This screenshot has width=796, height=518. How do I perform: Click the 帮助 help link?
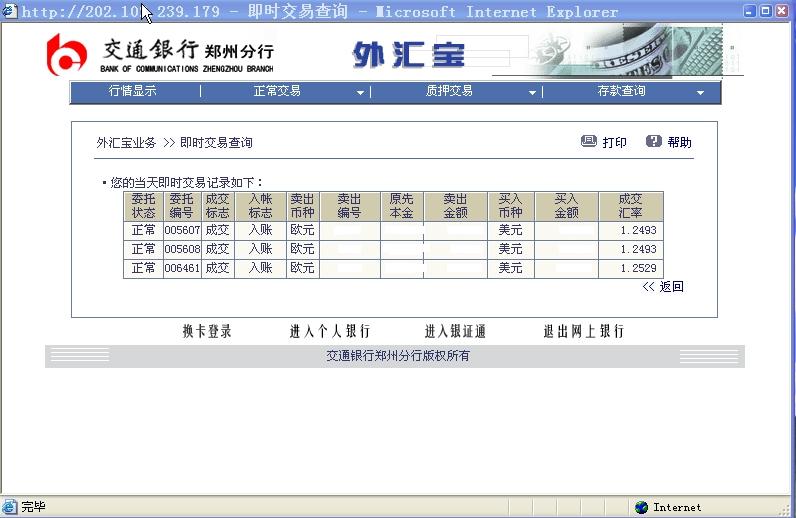(x=680, y=143)
